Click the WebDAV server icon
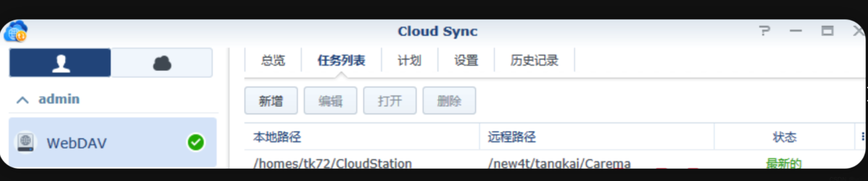 tap(26, 143)
